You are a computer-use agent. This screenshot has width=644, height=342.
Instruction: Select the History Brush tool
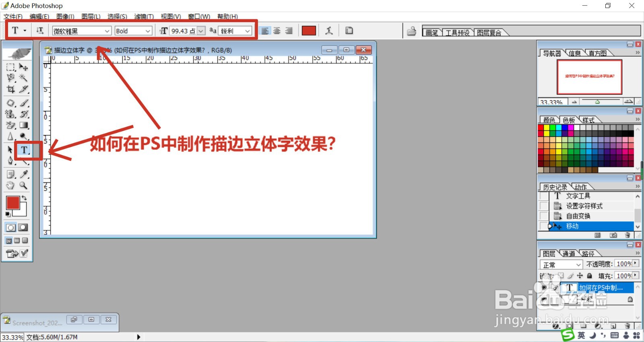pyautogui.click(x=24, y=114)
